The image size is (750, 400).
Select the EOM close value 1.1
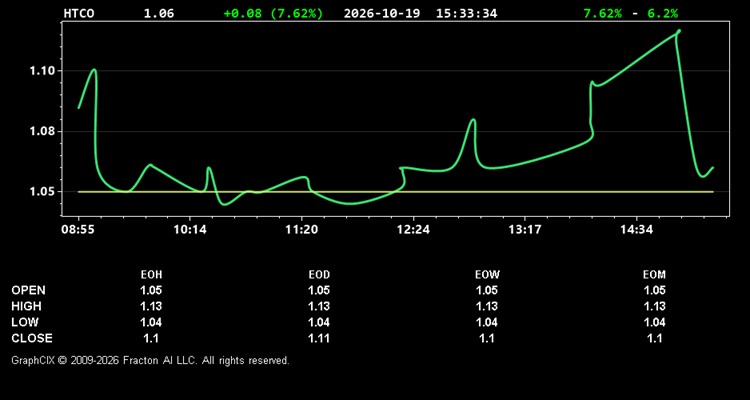pyautogui.click(x=654, y=338)
